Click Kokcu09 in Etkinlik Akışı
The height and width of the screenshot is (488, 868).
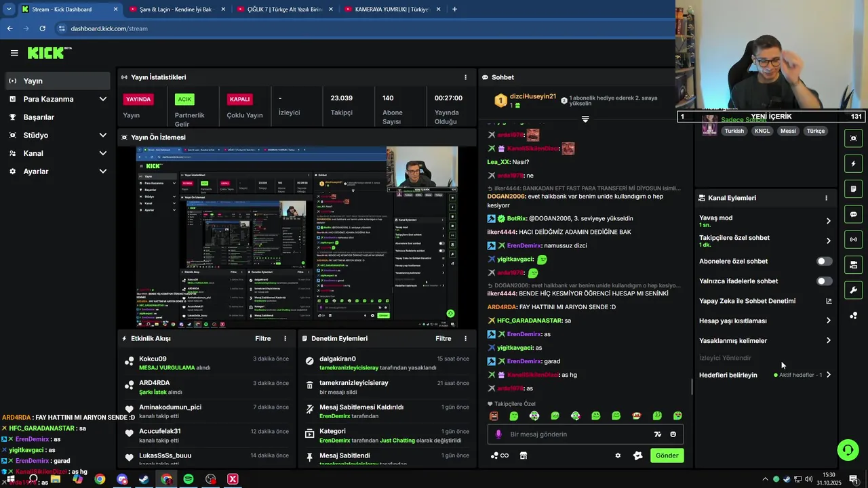153,359
